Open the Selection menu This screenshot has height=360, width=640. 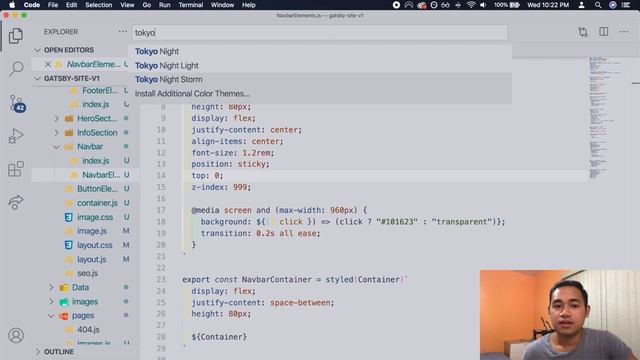click(98, 5)
